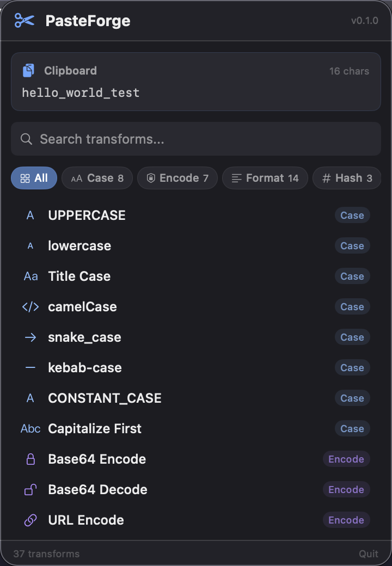
Task: Click the hello_world_test clipboard text
Action: [81, 93]
